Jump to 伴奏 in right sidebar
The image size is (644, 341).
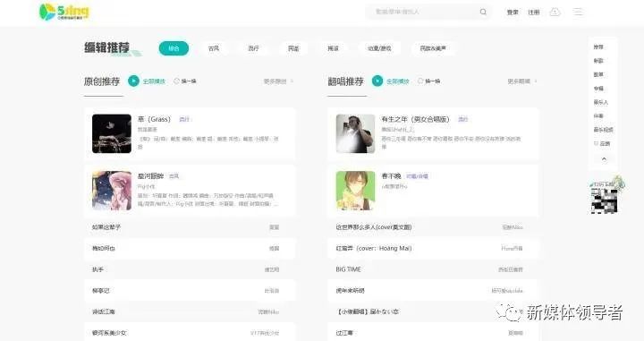(x=598, y=115)
